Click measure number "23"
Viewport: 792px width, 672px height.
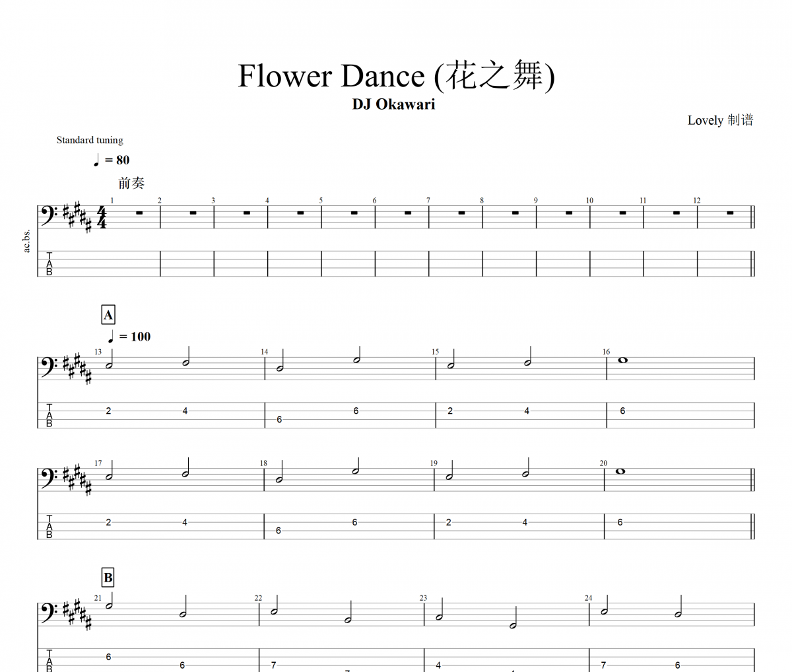423,598
